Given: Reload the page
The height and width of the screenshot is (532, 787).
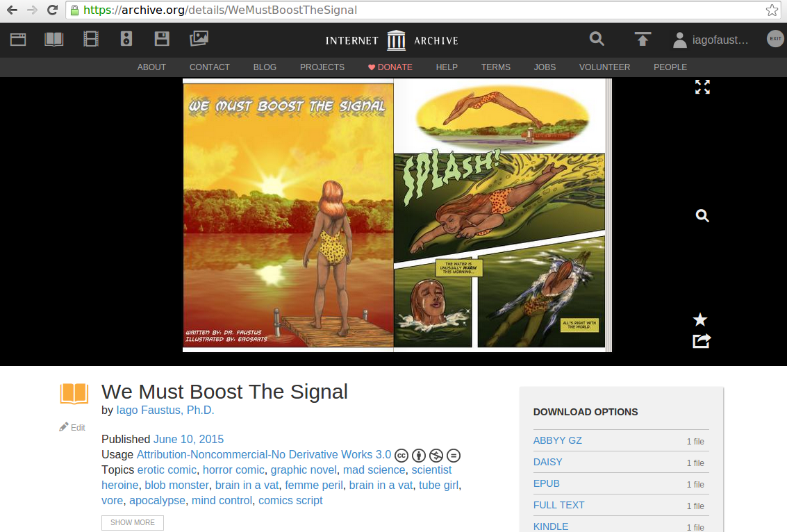Looking at the screenshot, I should 52,10.
